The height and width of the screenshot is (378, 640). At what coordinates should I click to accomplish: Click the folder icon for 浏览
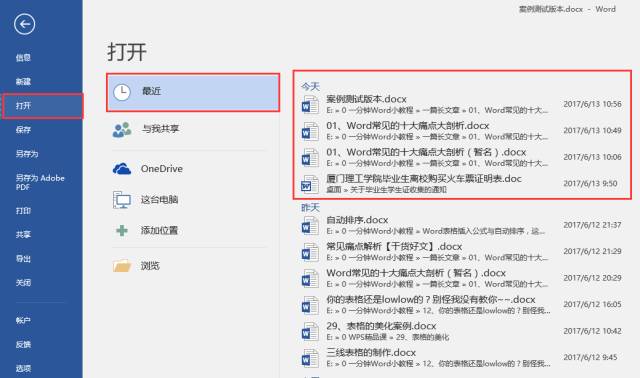(122, 266)
